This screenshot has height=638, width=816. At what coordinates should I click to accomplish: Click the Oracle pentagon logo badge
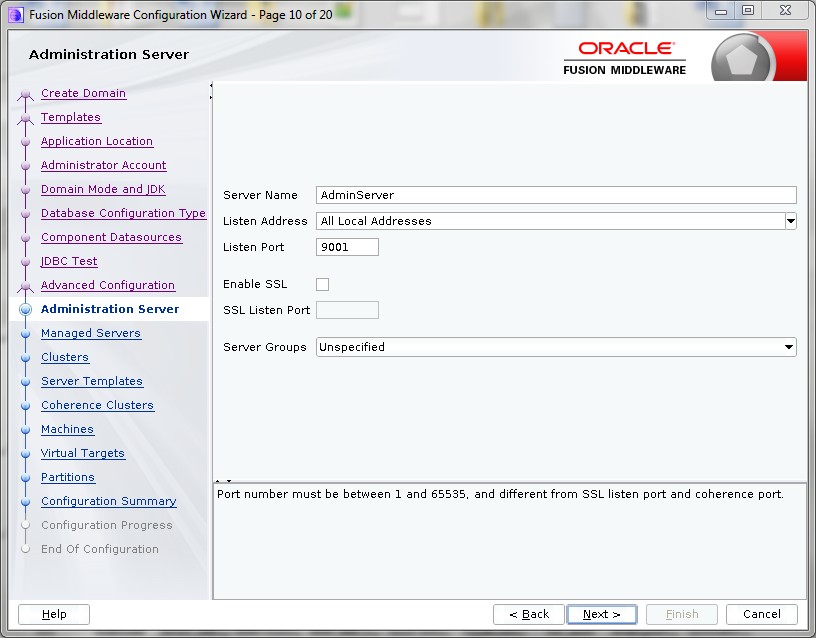[743, 59]
